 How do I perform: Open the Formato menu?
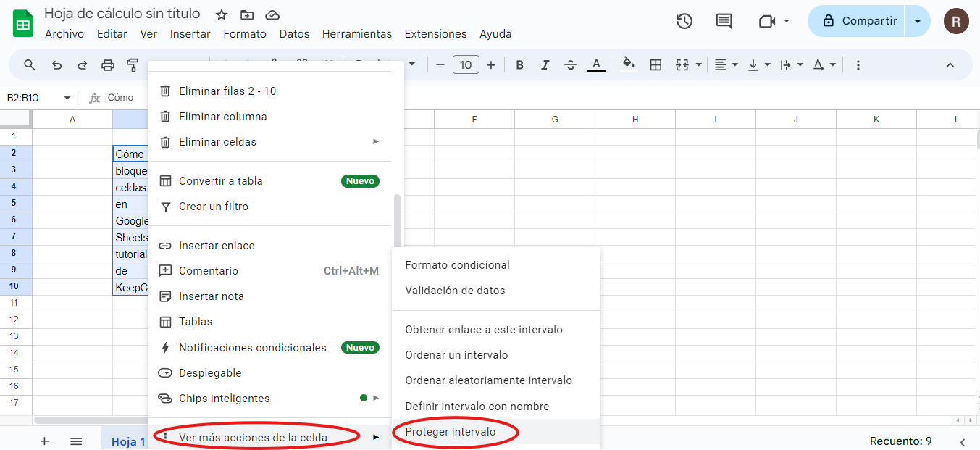(245, 34)
